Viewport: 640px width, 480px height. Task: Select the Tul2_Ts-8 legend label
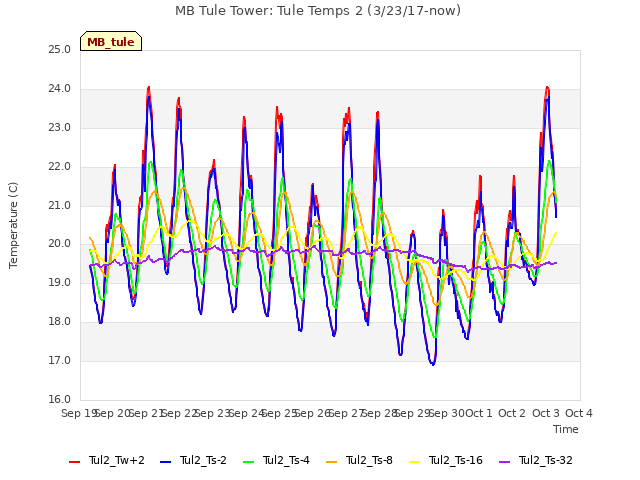tap(369, 460)
